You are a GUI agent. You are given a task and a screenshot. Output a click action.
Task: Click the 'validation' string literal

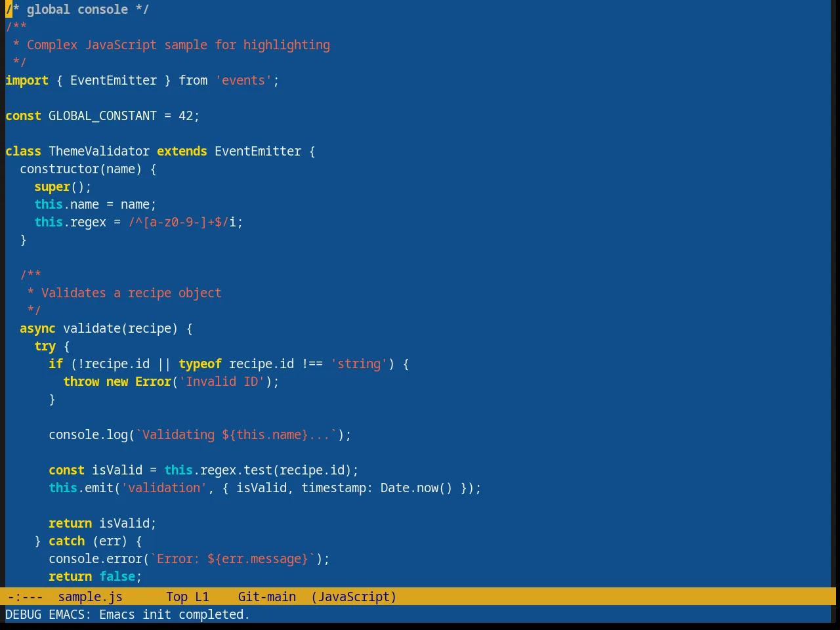(x=164, y=488)
